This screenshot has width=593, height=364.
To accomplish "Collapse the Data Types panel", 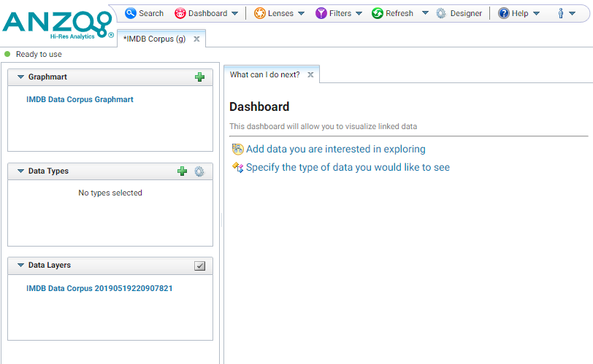I will coord(20,171).
